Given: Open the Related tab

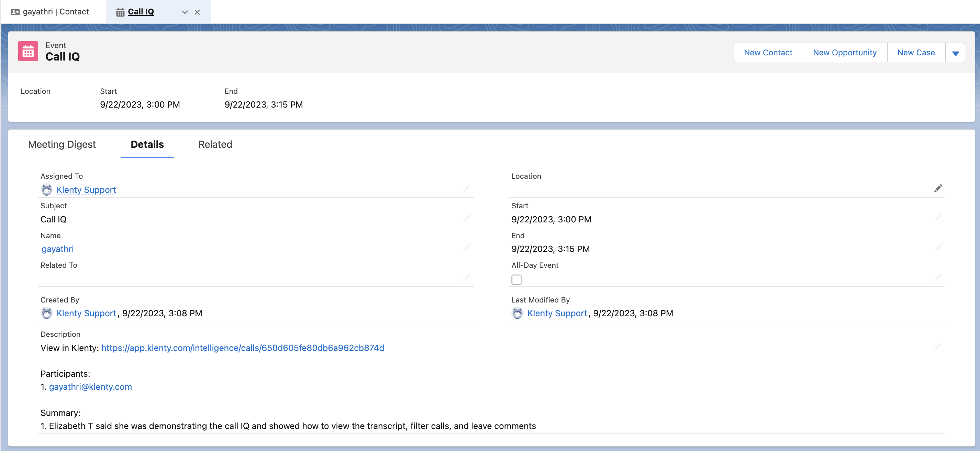Looking at the screenshot, I should [x=215, y=144].
